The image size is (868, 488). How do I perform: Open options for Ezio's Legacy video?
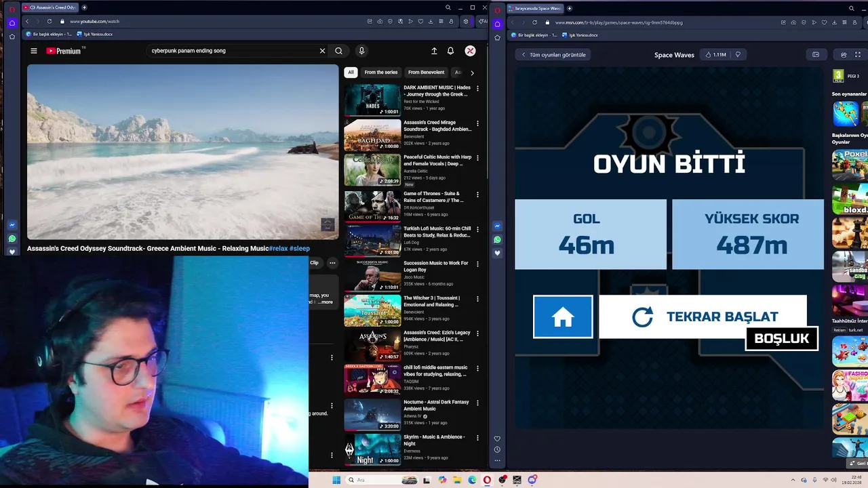tap(477, 333)
